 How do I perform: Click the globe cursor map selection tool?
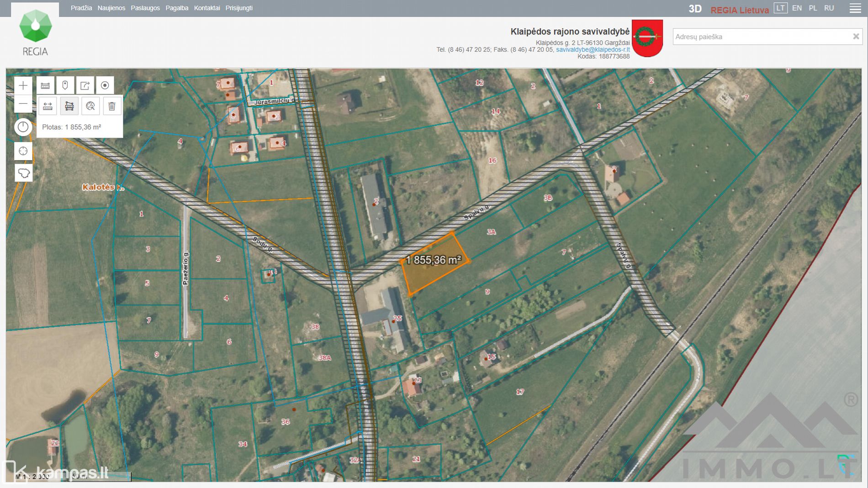pos(90,106)
